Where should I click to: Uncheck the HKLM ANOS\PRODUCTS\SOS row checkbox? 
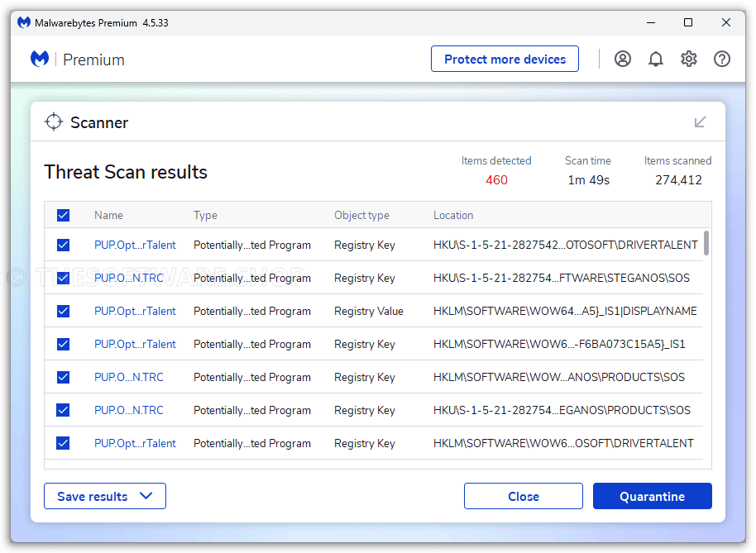click(63, 377)
